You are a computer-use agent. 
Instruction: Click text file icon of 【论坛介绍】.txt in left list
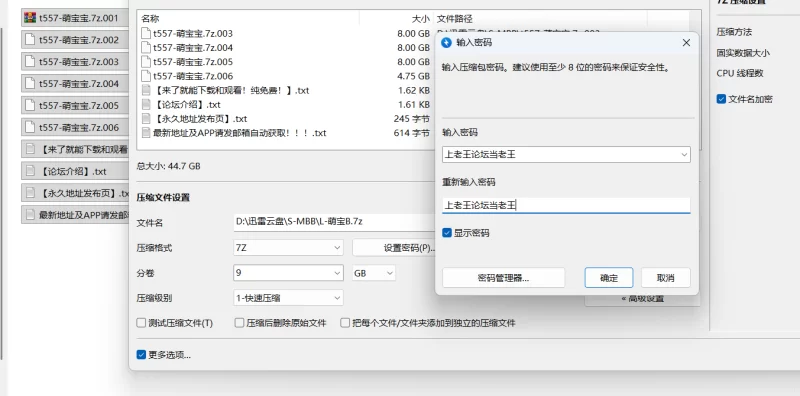pyautogui.click(x=30, y=171)
